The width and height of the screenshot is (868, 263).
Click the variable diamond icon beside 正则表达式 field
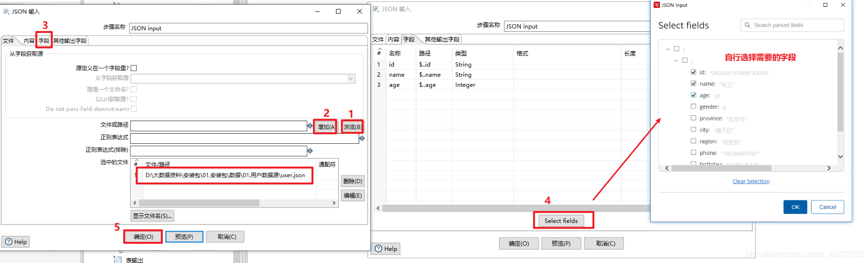click(x=362, y=138)
